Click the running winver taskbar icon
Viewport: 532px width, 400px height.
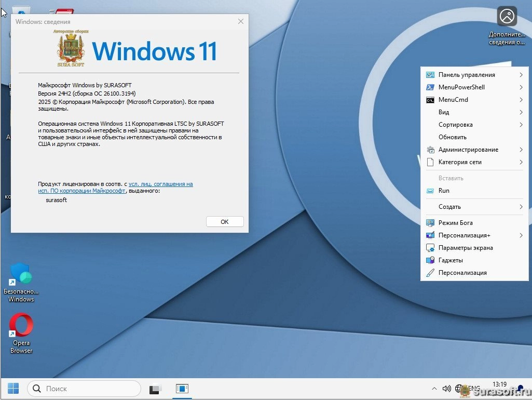182,389
